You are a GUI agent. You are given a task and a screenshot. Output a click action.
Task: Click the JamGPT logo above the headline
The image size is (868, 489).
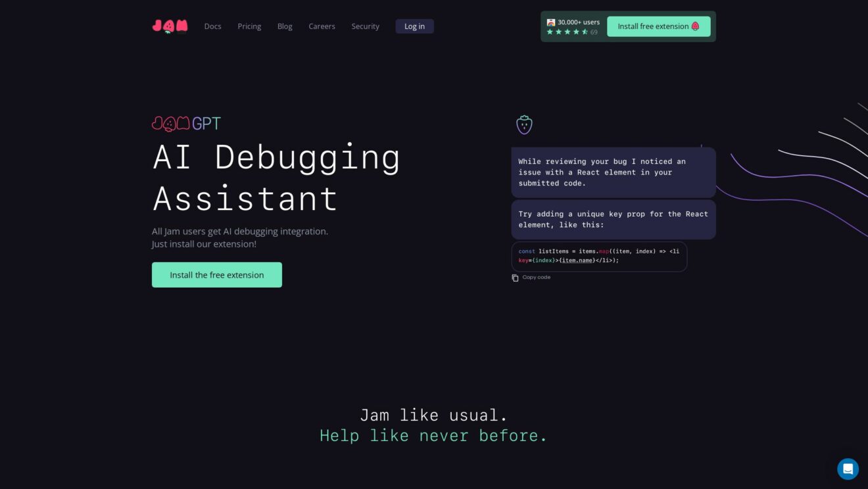tap(186, 124)
